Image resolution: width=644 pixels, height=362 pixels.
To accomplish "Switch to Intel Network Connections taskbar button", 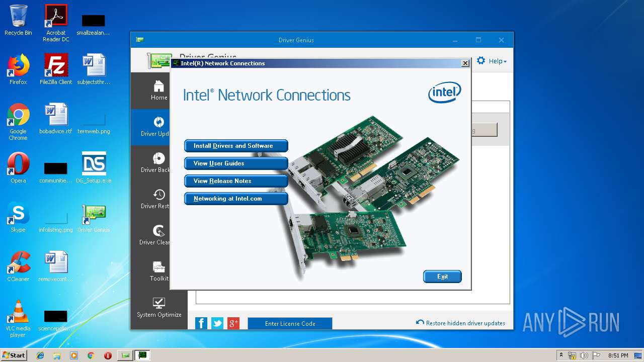I will 142,355.
